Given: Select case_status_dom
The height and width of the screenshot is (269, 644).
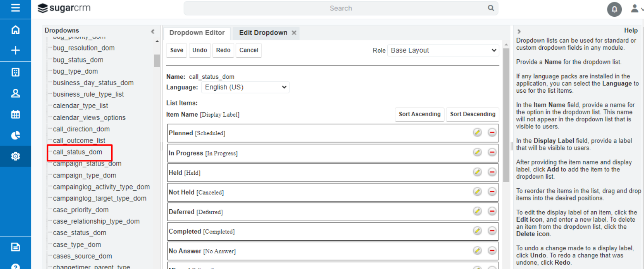Looking at the screenshot, I should [79, 233].
